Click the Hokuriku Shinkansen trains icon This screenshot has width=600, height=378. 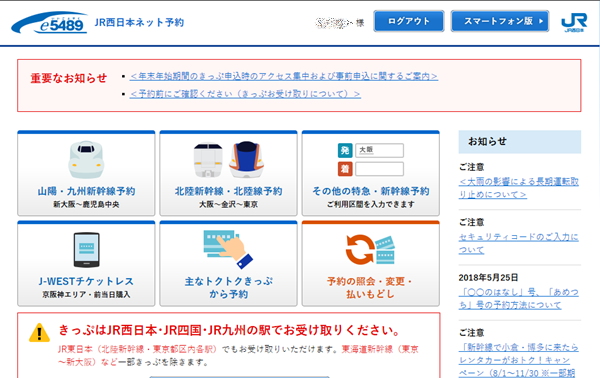(x=228, y=159)
